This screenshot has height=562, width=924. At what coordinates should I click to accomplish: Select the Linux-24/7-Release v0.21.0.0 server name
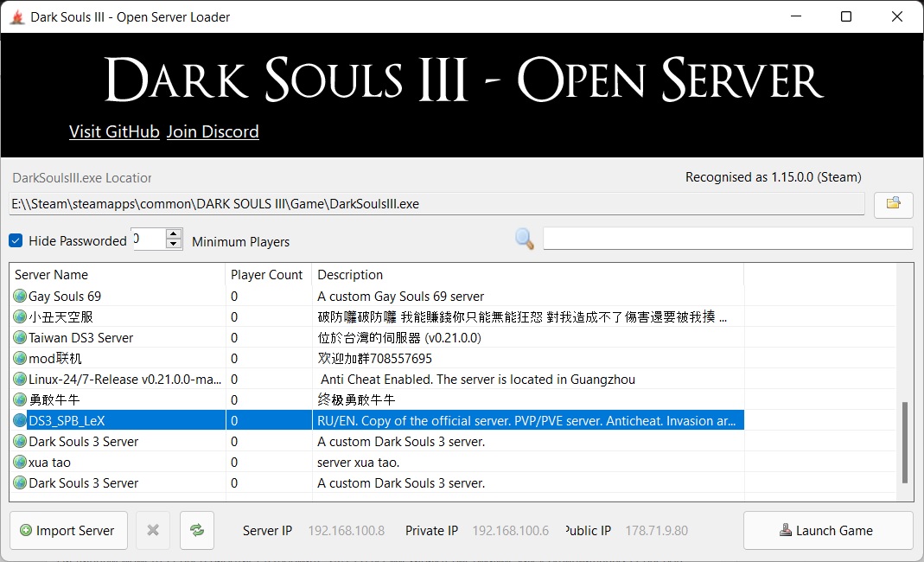coord(125,380)
